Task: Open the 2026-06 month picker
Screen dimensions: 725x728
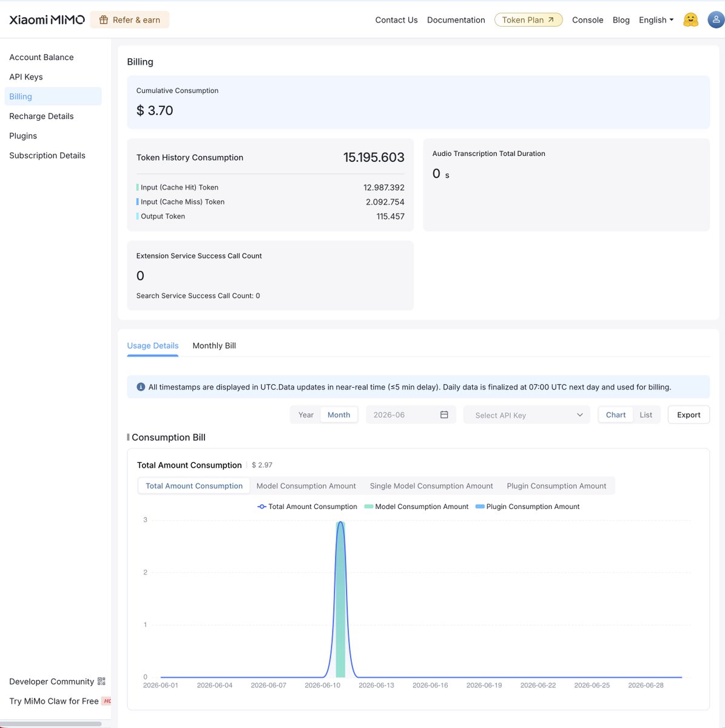Action: click(410, 415)
